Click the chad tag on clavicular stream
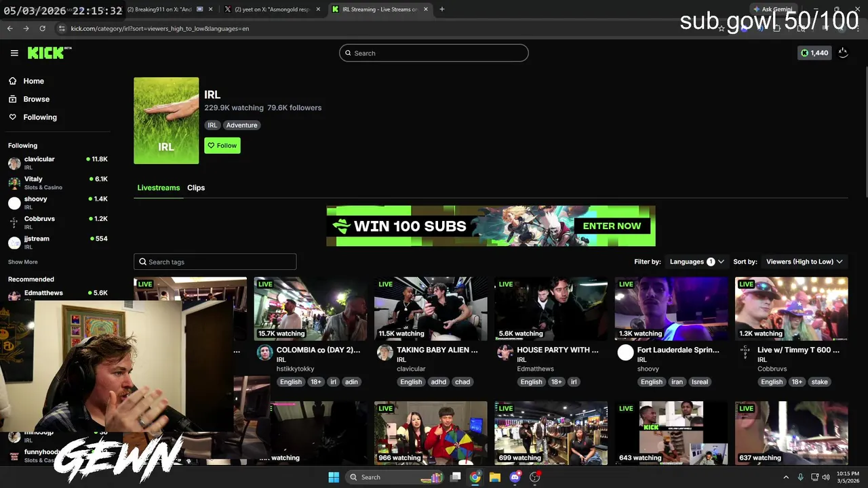The height and width of the screenshot is (488, 868). 462,382
